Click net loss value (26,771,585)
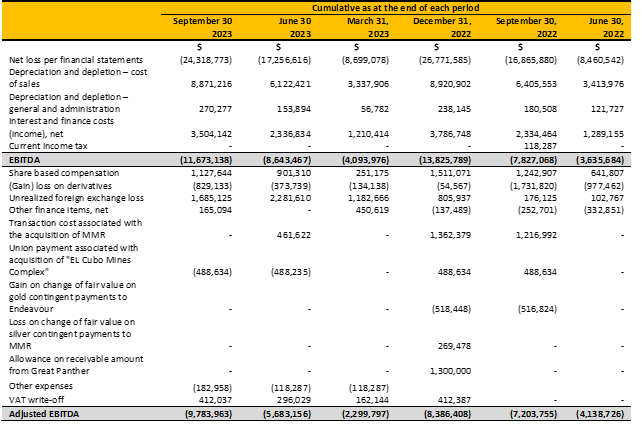 click(x=445, y=60)
